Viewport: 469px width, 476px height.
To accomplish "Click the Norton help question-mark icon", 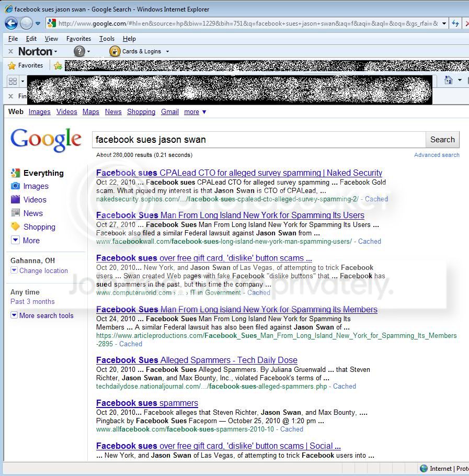I will [79, 51].
